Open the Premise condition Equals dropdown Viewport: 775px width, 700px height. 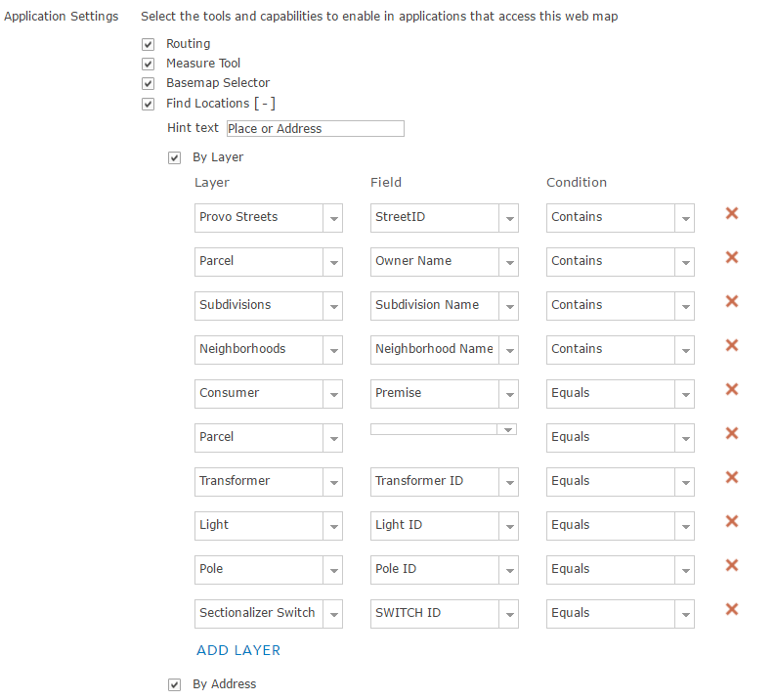coord(685,394)
